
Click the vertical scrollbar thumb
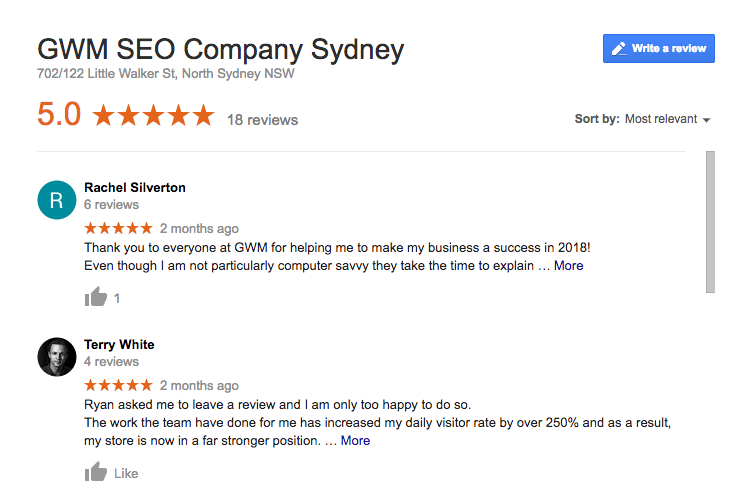point(710,221)
